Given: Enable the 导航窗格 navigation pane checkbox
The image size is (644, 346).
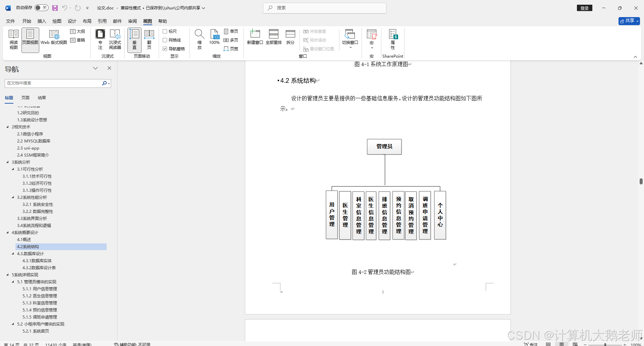Looking at the screenshot, I should [165, 48].
